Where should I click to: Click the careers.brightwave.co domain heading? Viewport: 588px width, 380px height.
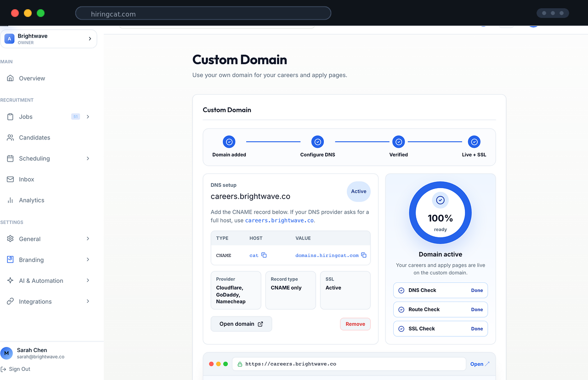[x=250, y=196]
